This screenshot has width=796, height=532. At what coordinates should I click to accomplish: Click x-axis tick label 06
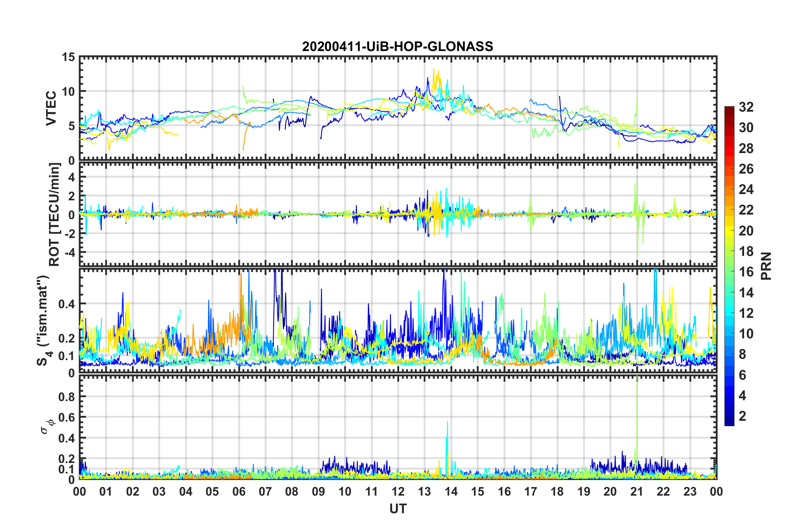tap(239, 491)
